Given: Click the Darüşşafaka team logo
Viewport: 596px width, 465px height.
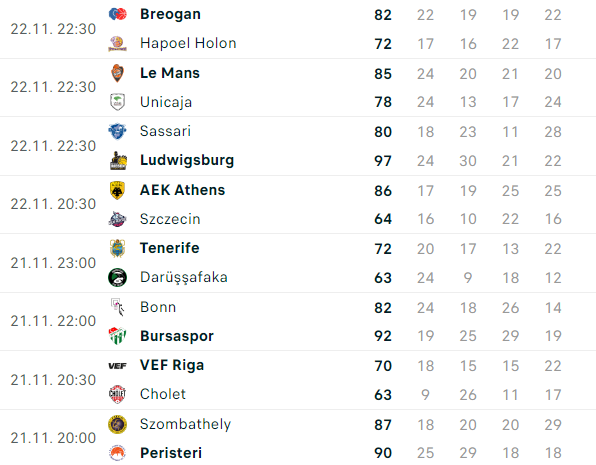Looking at the screenshot, I should point(117,277).
